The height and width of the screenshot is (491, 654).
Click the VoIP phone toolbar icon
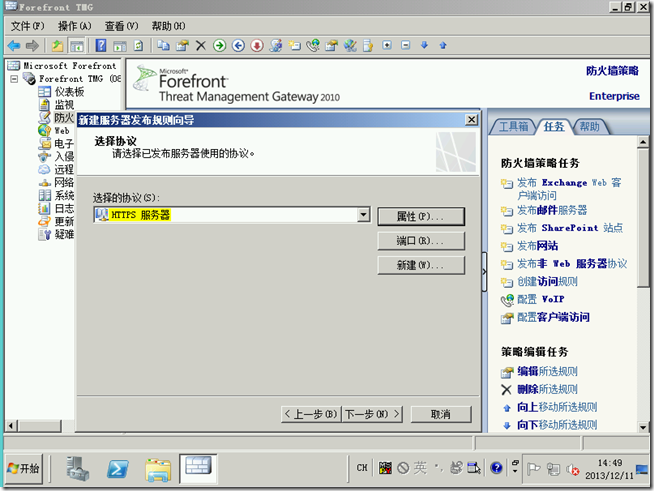point(313,45)
